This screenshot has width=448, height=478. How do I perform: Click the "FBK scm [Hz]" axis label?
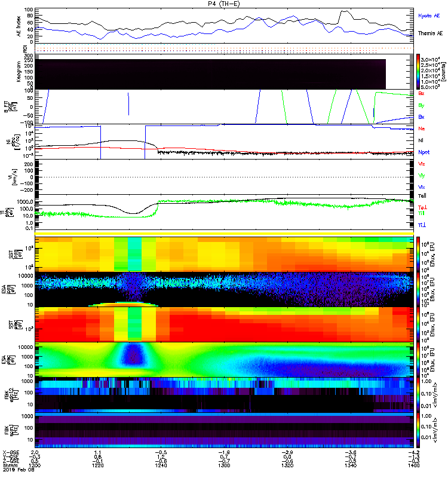click(12, 430)
